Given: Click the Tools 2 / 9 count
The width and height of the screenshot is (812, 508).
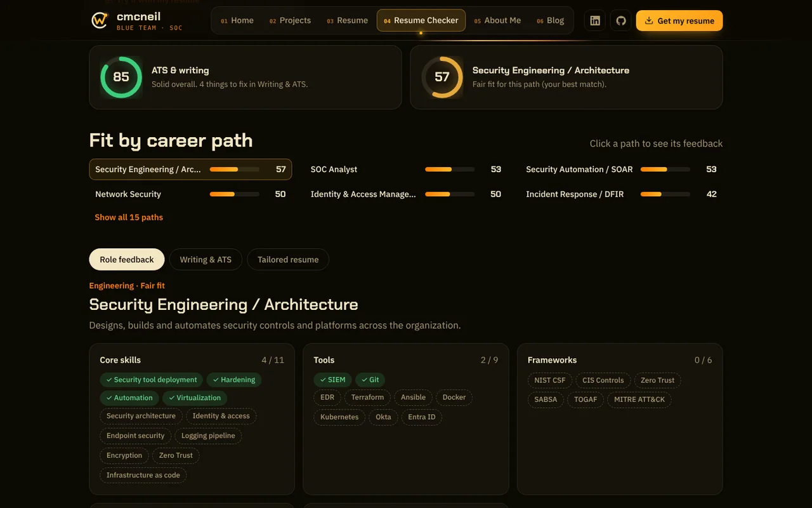Looking at the screenshot, I should click(489, 360).
